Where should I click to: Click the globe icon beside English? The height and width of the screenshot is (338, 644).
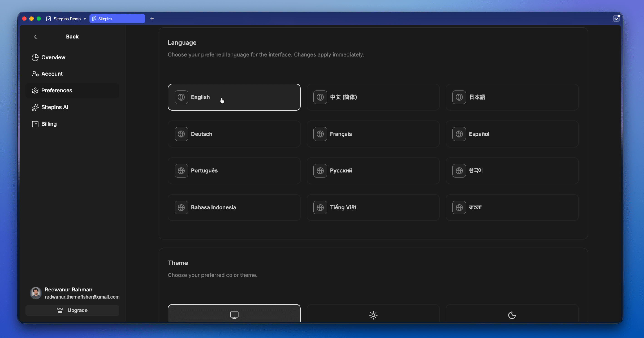pyautogui.click(x=181, y=97)
